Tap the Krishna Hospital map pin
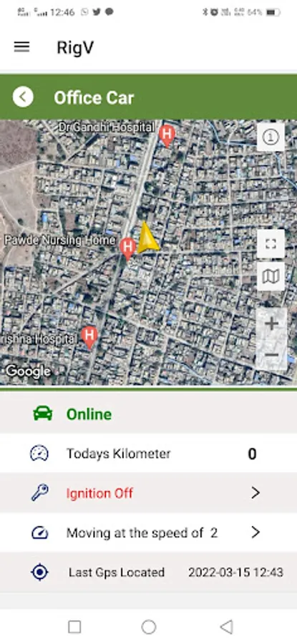This screenshot has width=297, height=644. click(89, 338)
